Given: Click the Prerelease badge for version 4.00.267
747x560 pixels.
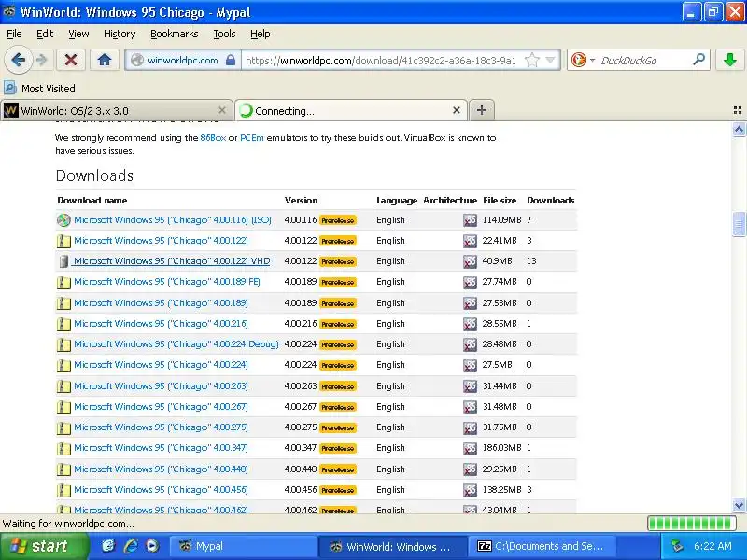Looking at the screenshot, I should point(338,407).
